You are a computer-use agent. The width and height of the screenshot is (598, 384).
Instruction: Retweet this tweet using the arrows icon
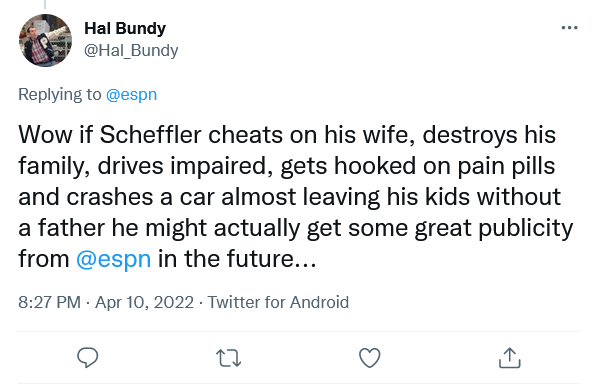[228, 358]
